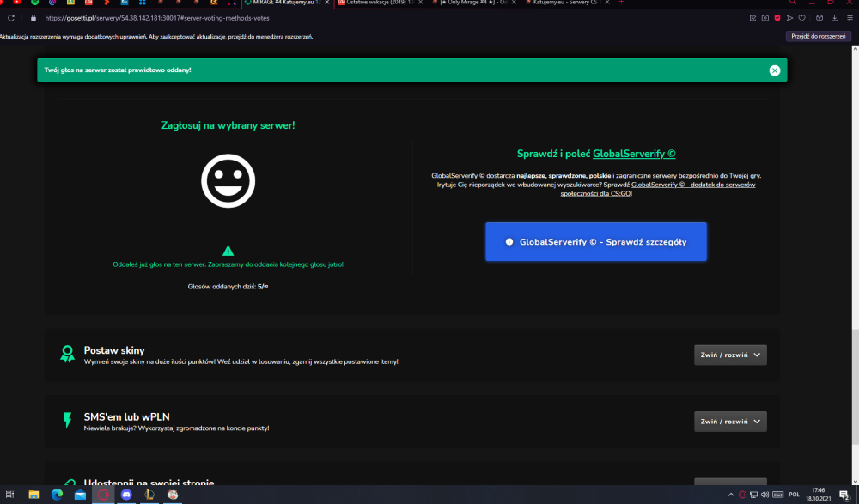Open Microsoft Edge from the taskbar
The image size is (859, 504).
pyautogui.click(x=57, y=495)
